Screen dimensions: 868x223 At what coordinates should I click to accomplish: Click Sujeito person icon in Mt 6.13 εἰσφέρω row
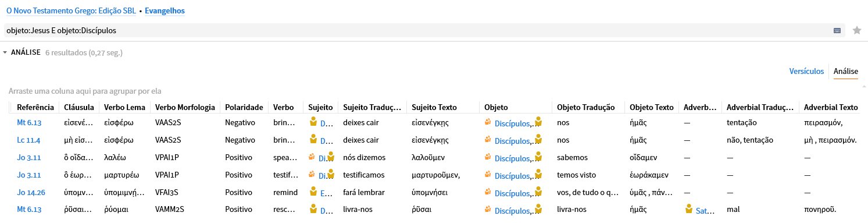313,122
